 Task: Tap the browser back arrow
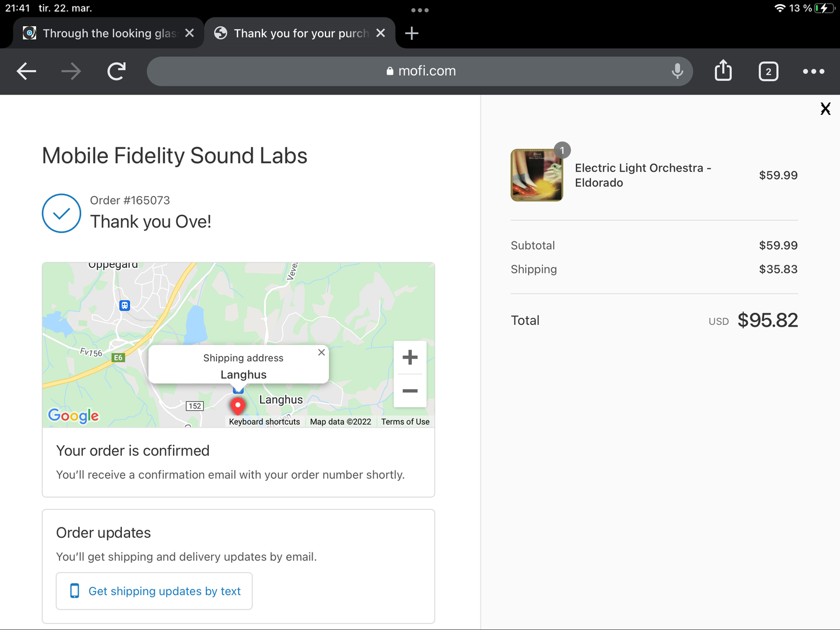[x=26, y=71]
